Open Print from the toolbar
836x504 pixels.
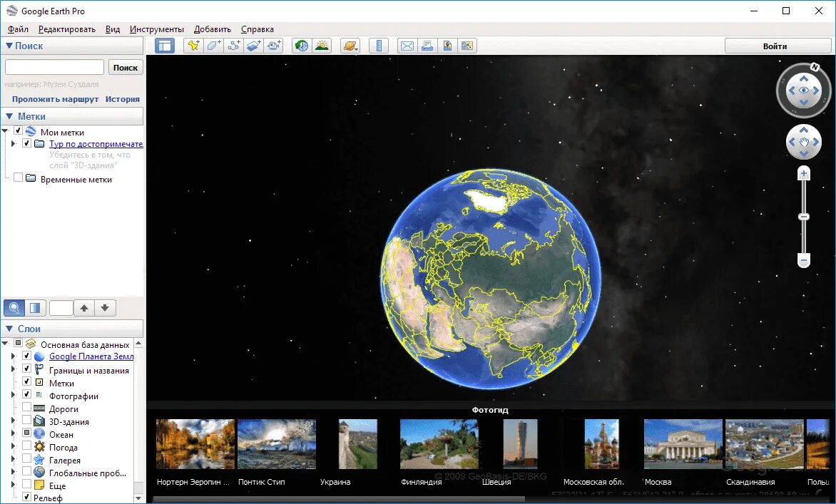(427, 45)
